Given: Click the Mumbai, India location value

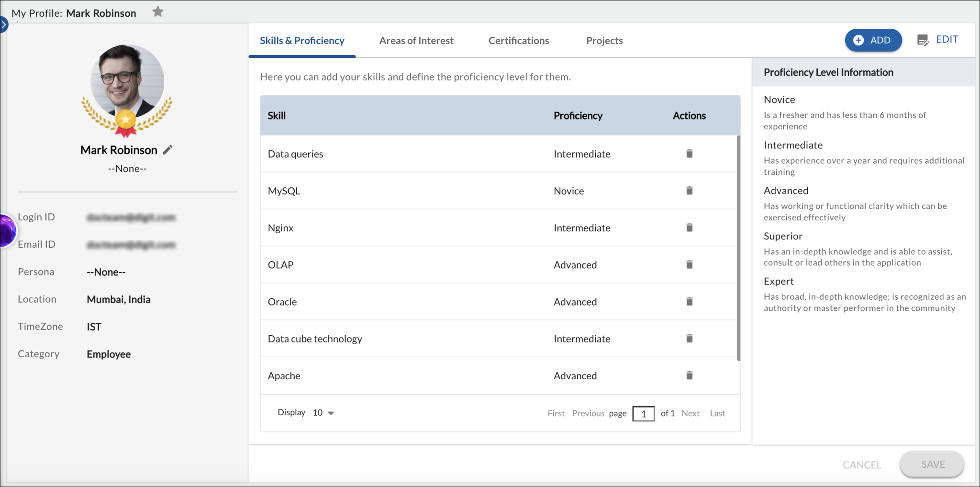Looking at the screenshot, I should 119,299.
